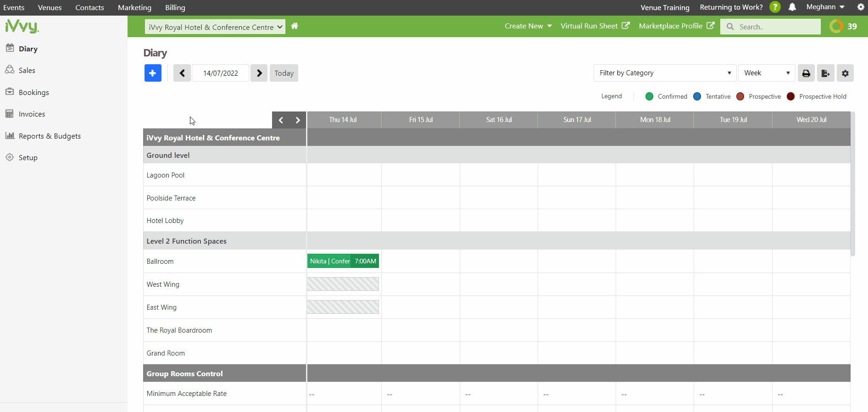
Task: Open Contacts top menu
Action: coord(89,8)
